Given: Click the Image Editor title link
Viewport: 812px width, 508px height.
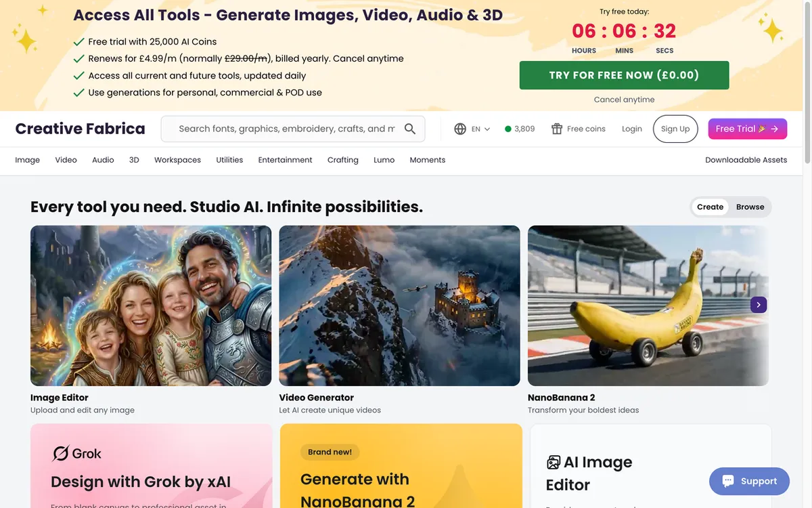Looking at the screenshot, I should point(60,398).
